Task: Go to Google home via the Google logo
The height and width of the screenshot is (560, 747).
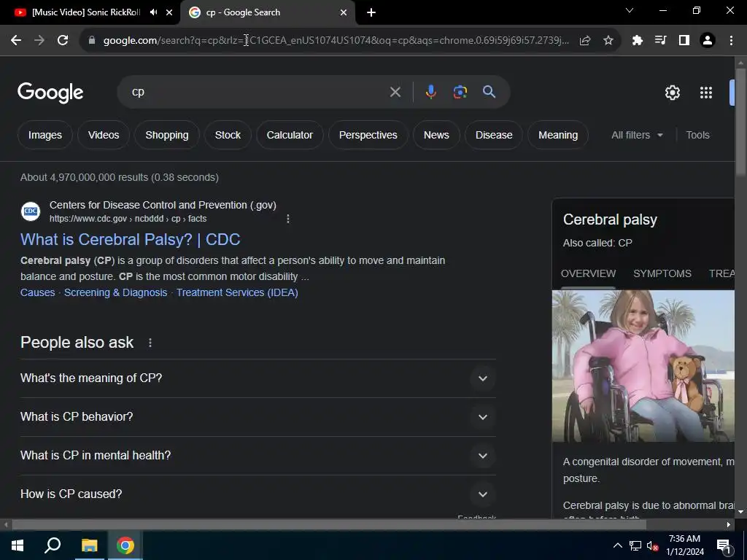Action: pyautogui.click(x=50, y=93)
